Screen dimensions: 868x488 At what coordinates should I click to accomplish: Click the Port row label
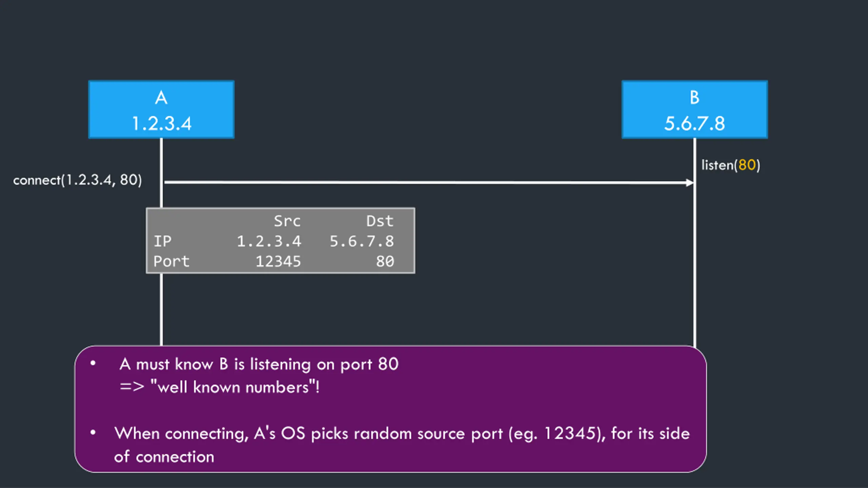(x=172, y=261)
